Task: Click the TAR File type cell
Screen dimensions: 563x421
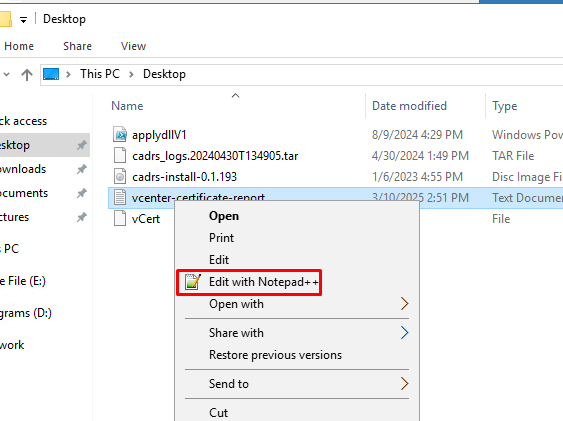Action: pyautogui.click(x=513, y=155)
